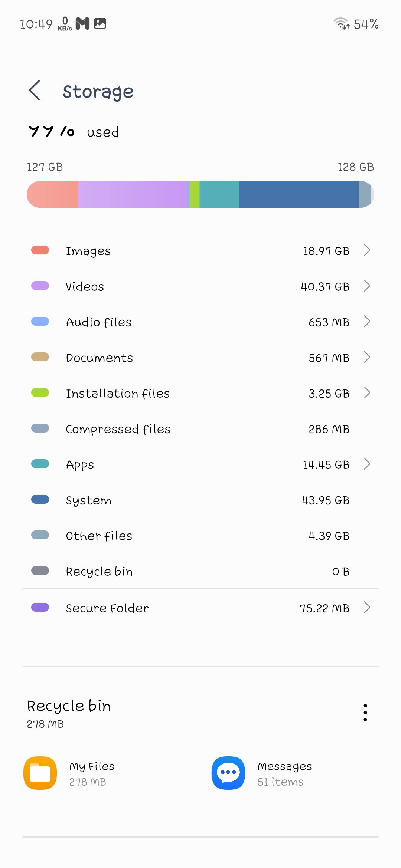Tap the Other files row
The image size is (401, 868).
(x=200, y=536)
